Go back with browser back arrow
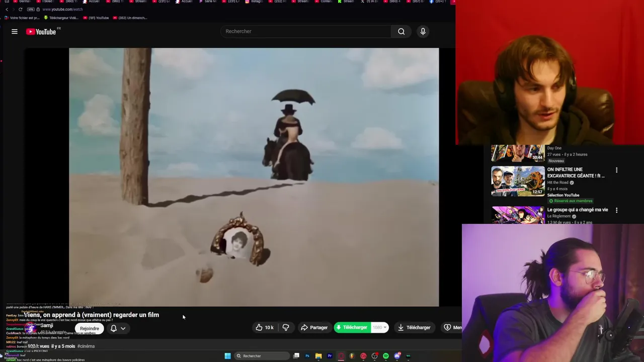Screen dimensions: 644x362 coord(7,9)
